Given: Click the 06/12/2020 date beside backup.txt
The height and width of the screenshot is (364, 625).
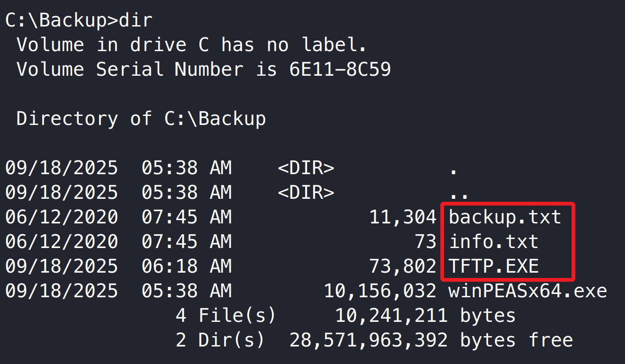Looking at the screenshot, I should tap(61, 217).
